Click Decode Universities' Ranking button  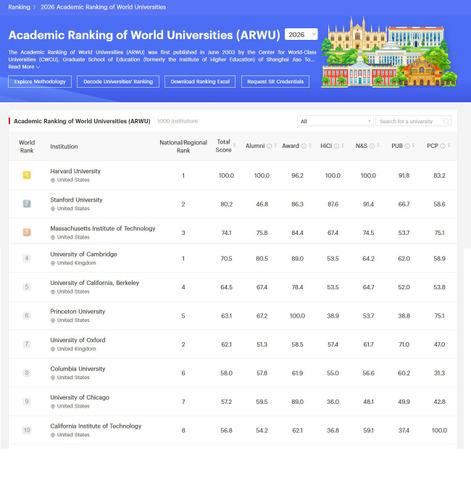tap(118, 82)
